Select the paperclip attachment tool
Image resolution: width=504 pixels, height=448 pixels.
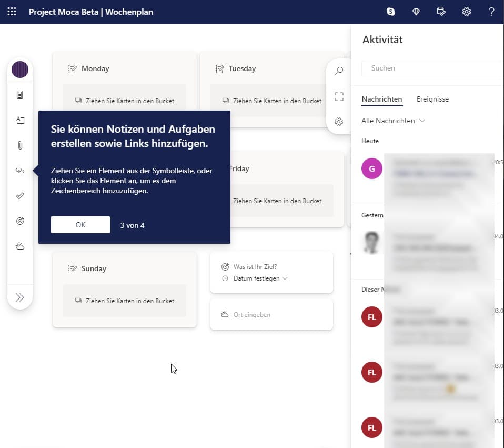coord(20,145)
